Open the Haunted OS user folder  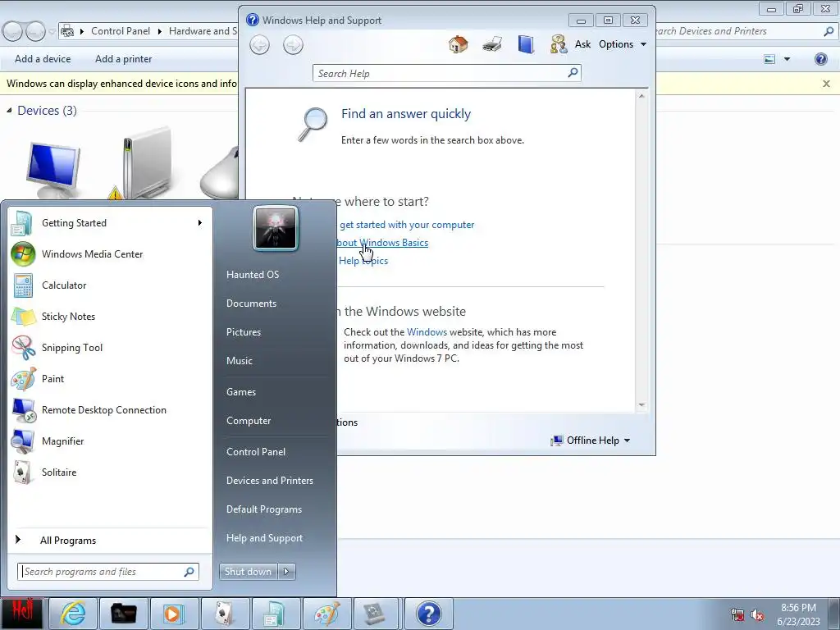click(253, 275)
